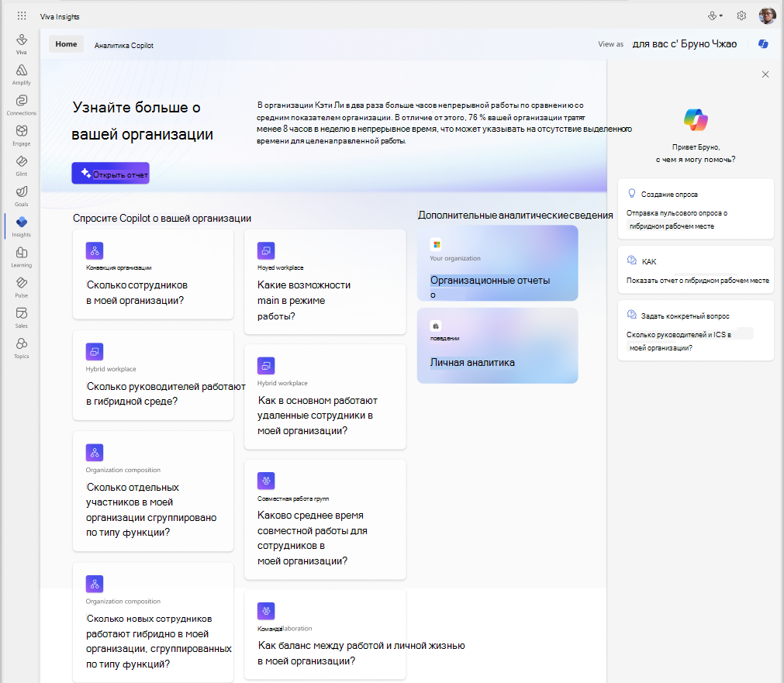This screenshot has width=784, height=683.
Task: Switch to the Home tab
Action: click(x=66, y=44)
